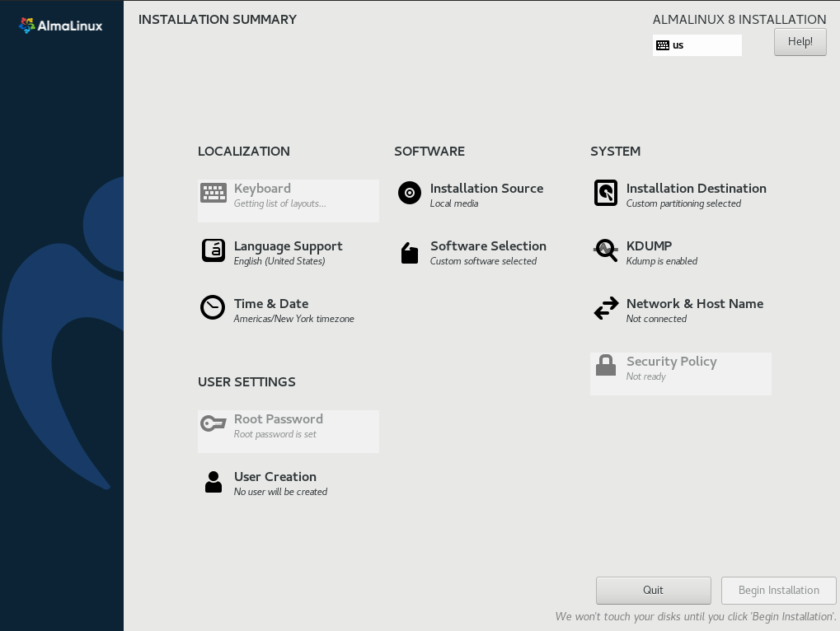Click the AlmaLinux logo in sidebar
840x631 pixels.
(x=60, y=26)
